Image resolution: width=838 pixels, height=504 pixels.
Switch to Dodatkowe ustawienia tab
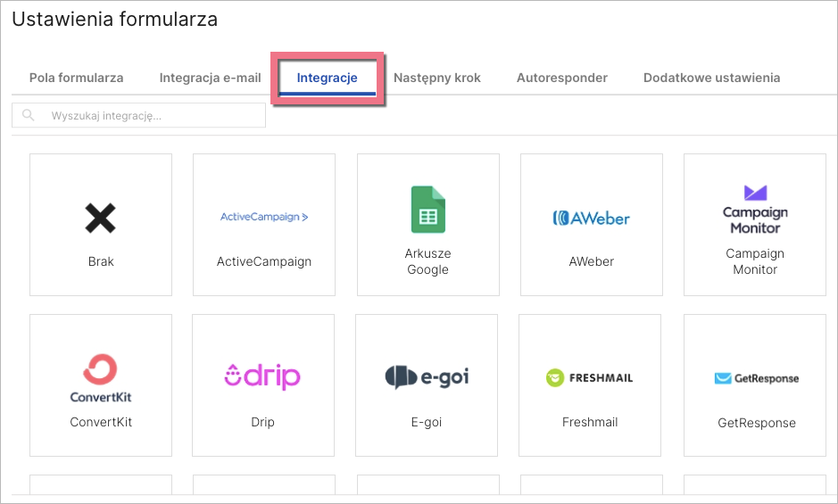click(711, 78)
